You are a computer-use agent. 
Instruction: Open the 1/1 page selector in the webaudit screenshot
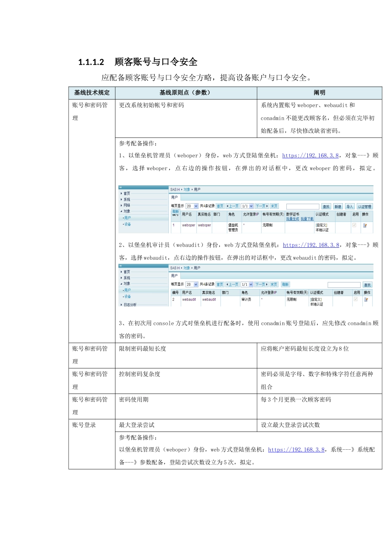(248, 285)
